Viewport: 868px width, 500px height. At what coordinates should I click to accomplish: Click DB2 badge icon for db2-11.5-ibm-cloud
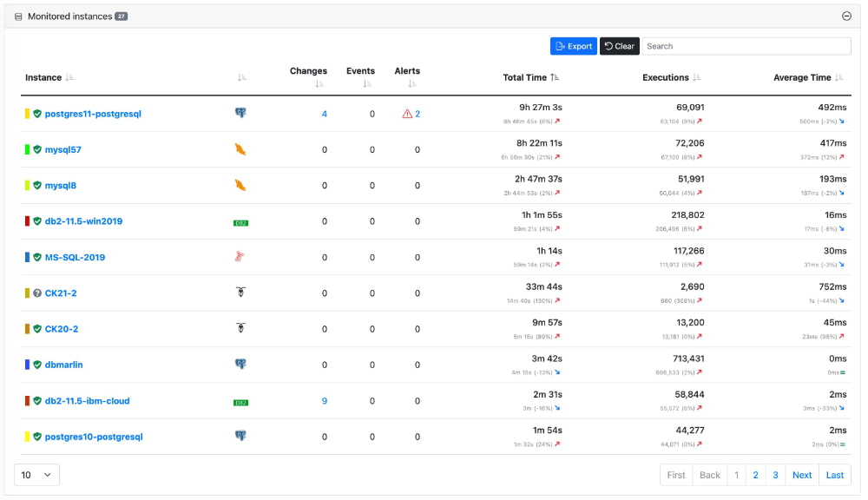[240, 403]
